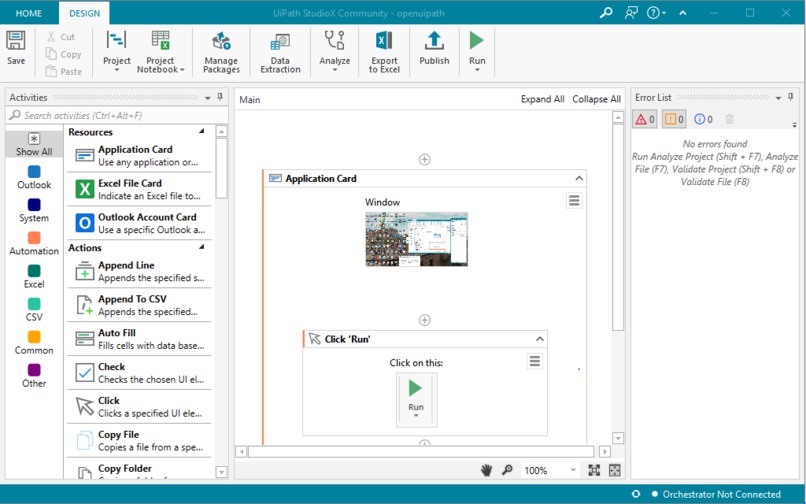This screenshot has width=806, height=504.
Task: Toggle the info messages filter
Action: 703,119
